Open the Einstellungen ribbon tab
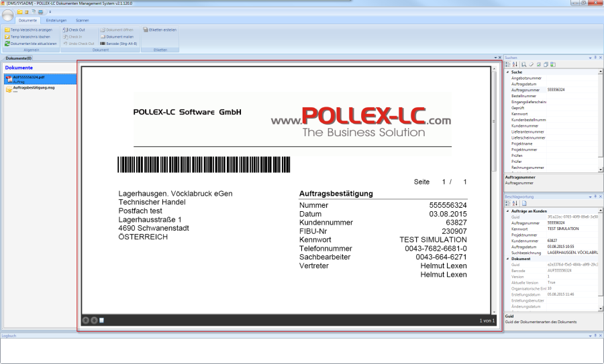Viewport: 604px width, 364px height. pos(56,20)
